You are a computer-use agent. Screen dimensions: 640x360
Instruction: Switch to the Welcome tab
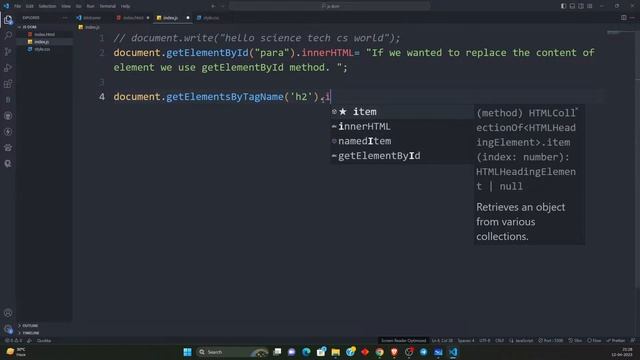pos(91,18)
